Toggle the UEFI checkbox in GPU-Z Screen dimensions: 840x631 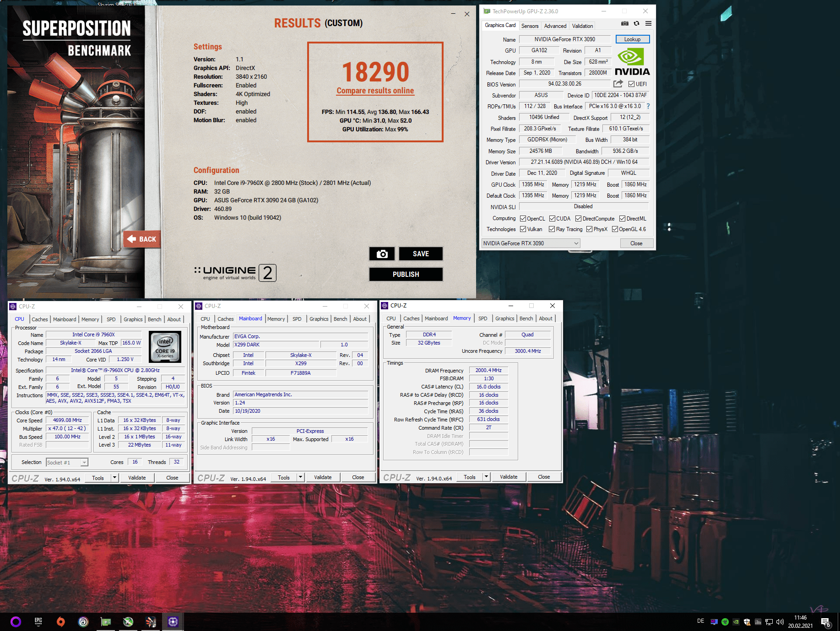pos(631,84)
